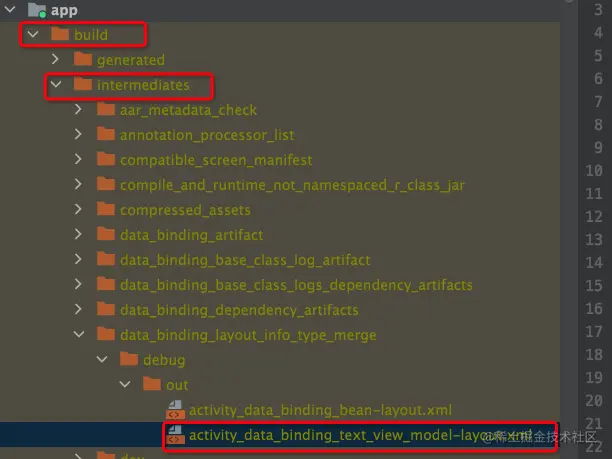612x459 pixels.
Task: Click the build folder icon
Action: point(60,34)
